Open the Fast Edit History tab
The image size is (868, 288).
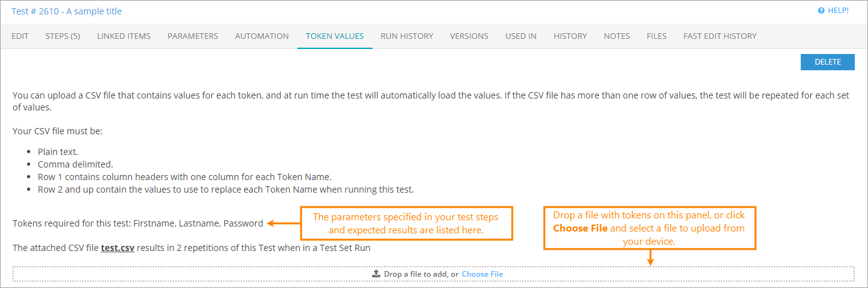click(720, 36)
